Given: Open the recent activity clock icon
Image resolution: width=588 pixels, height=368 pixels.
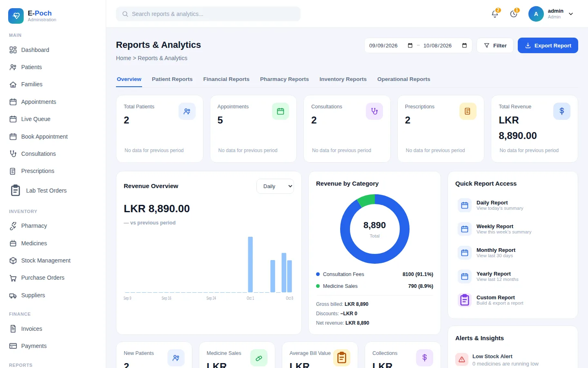Looking at the screenshot, I should tap(514, 14).
